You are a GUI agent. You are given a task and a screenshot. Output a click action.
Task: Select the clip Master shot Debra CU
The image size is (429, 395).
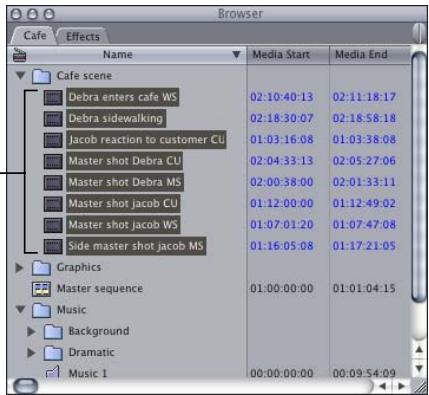pos(125,161)
